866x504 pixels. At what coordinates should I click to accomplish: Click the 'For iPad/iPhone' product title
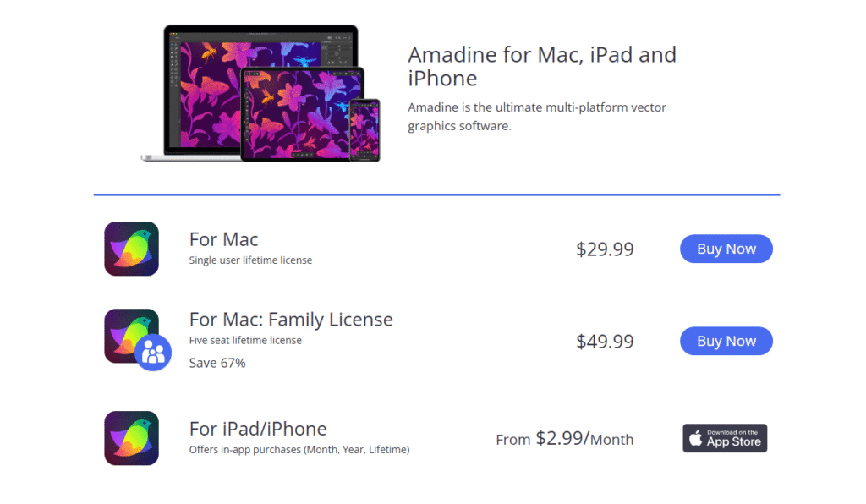tap(258, 429)
